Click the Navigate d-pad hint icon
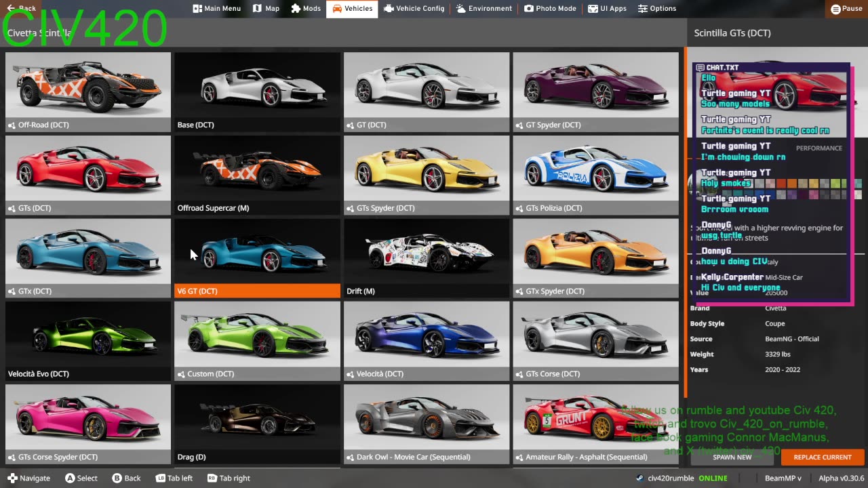 click(x=12, y=478)
